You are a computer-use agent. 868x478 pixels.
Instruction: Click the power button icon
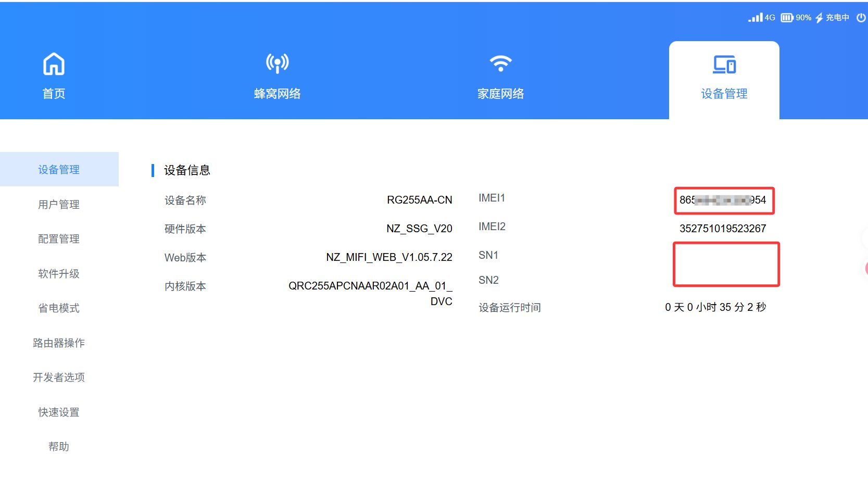[x=861, y=18]
